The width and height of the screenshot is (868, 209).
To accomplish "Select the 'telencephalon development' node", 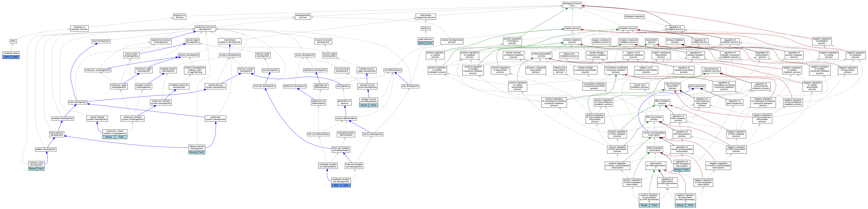I will pyautogui.click(x=57, y=134).
